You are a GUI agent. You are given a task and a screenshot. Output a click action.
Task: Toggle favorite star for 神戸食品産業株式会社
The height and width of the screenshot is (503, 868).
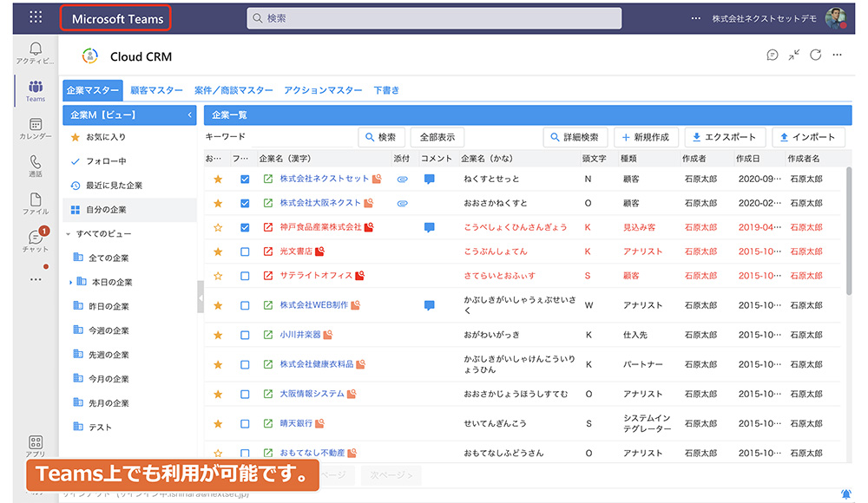click(218, 227)
